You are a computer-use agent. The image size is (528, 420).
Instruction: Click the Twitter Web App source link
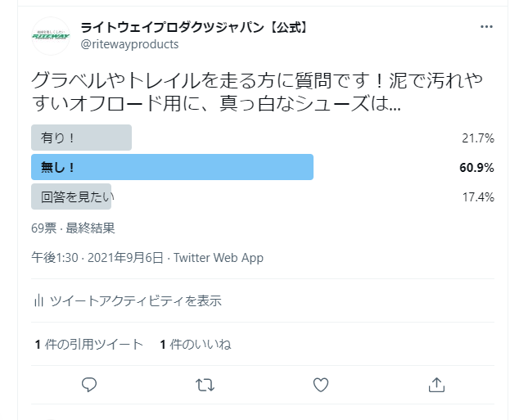(x=219, y=258)
